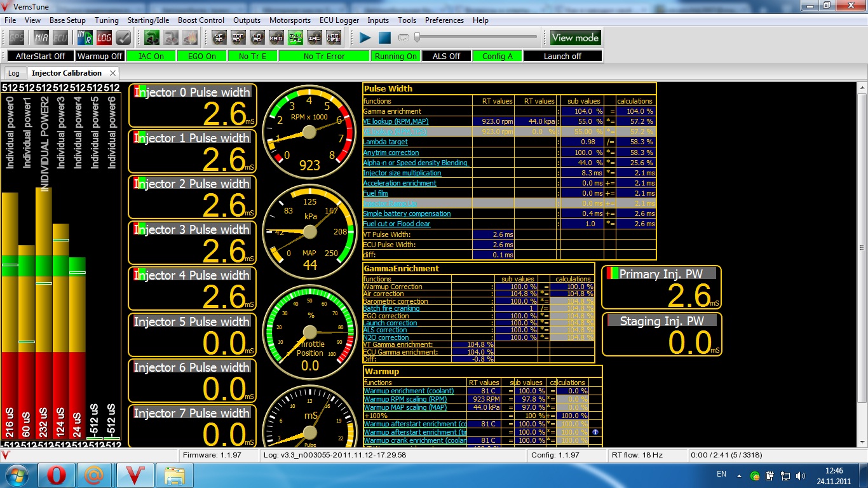The image size is (868, 488).
Task: Open the Boost Control menu
Action: pos(201,20)
